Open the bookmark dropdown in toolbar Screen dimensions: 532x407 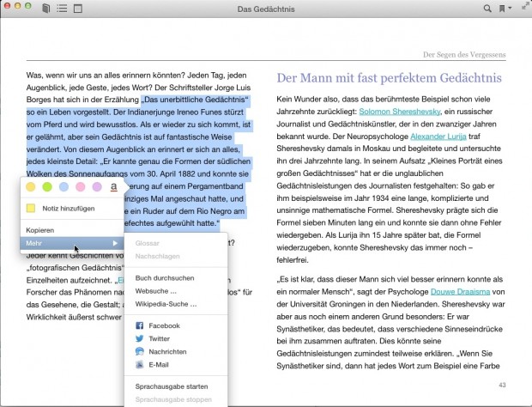(x=505, y=9)
